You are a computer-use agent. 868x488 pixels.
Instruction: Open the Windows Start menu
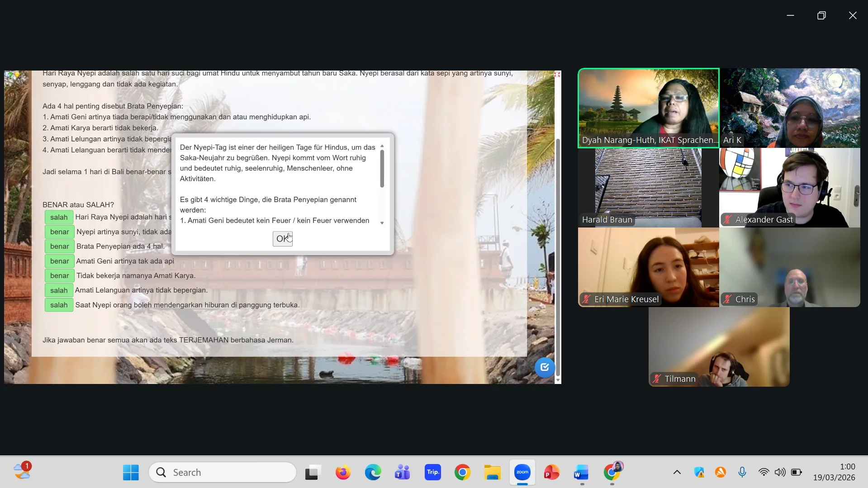point(131,473)
